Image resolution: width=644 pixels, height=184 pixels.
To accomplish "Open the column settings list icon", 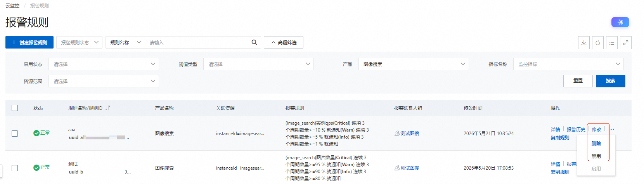I will [x=612, y=43].
